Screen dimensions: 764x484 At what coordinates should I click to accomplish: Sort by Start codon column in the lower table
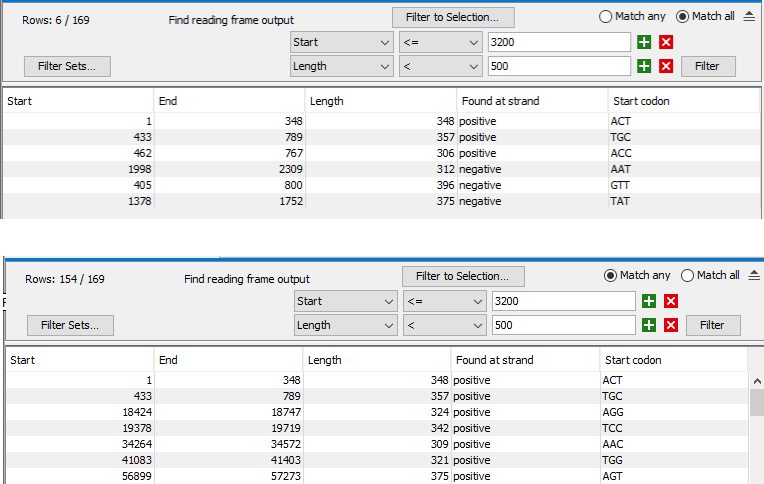[x=672, y=360]
